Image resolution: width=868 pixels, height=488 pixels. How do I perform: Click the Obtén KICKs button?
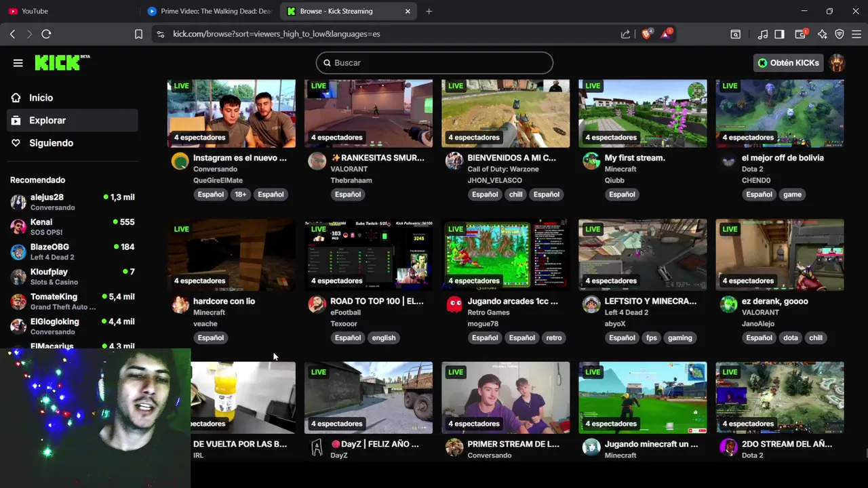click(x=788, y=63)
